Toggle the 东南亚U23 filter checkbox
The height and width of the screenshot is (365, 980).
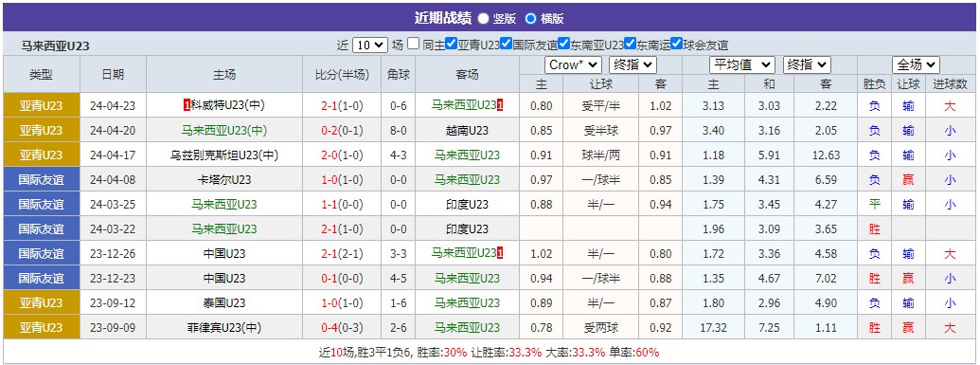click(563, 44)
